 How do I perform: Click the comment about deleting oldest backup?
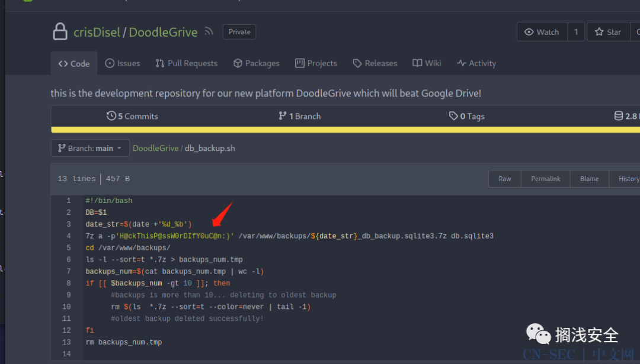[x=223, y=295]
